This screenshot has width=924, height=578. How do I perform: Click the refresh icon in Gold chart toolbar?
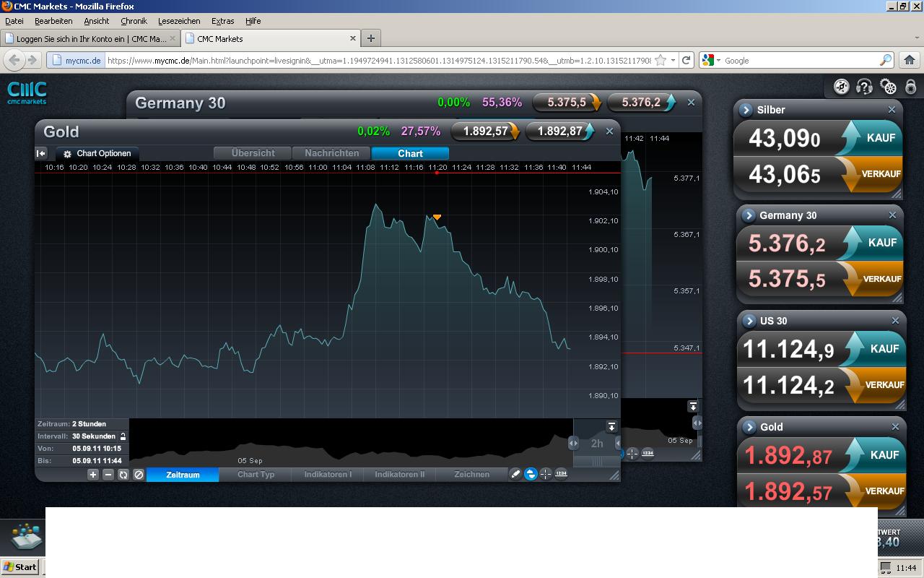pos(123,475)
